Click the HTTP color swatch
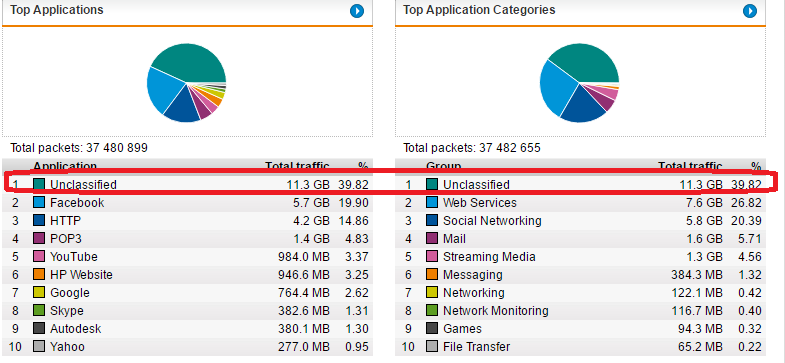785x363 pixels. click(39, 221)
